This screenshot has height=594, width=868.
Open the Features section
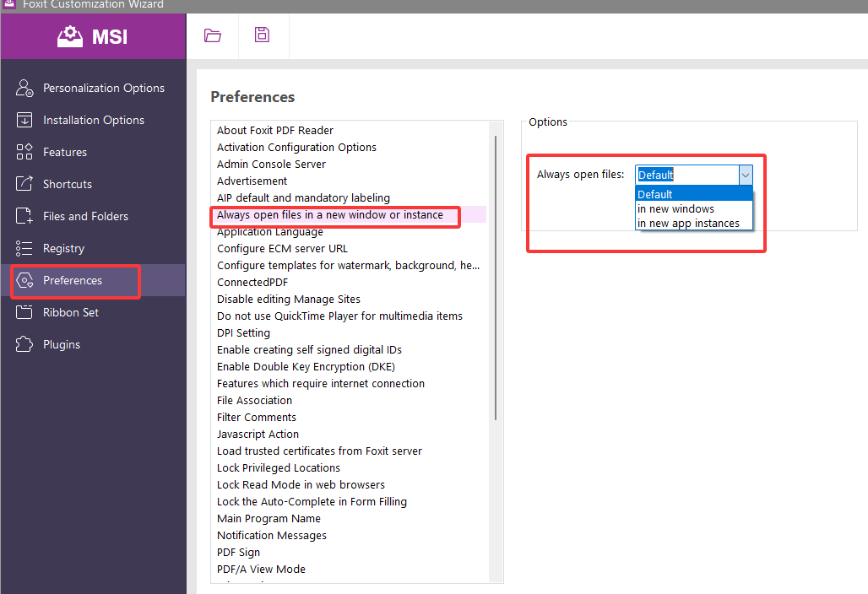tap(64, 152)
